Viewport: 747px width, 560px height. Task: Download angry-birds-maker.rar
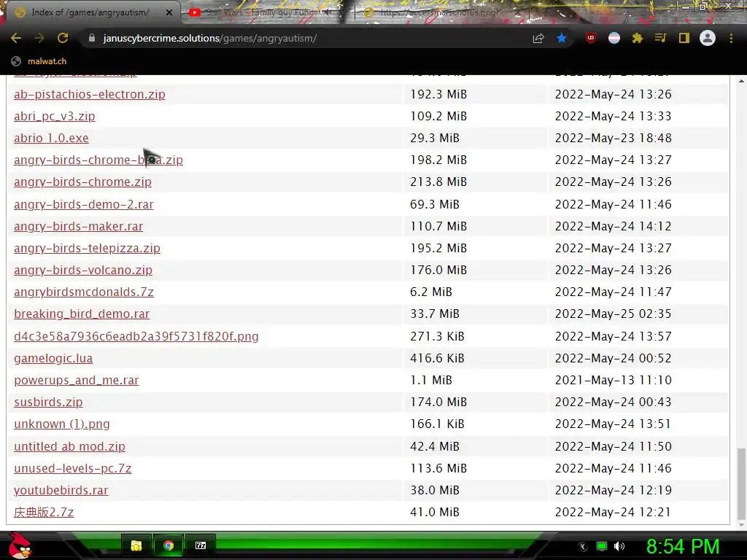pyautogui.click(x=78, y=226)
